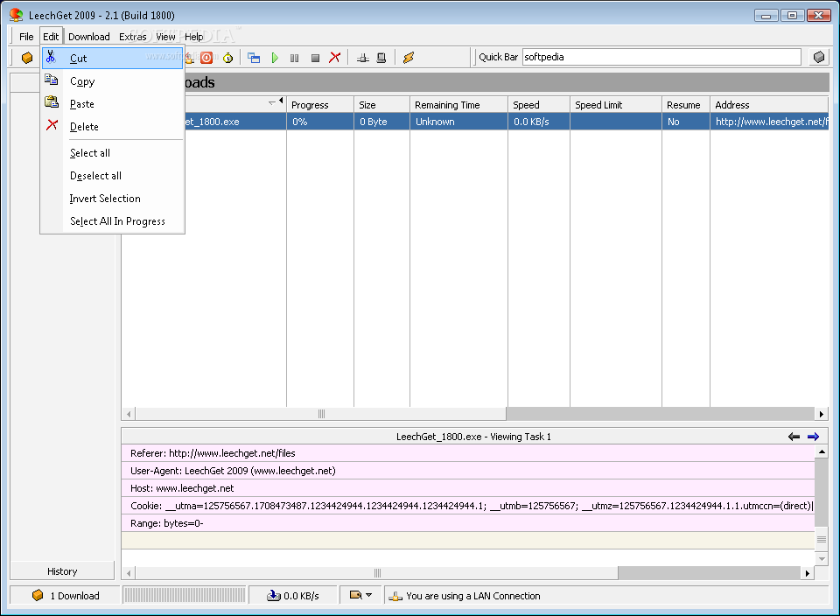The height and width of the screenshot is (616, 840).
Task: Open the View menu
Action: [x=165, y=37]
